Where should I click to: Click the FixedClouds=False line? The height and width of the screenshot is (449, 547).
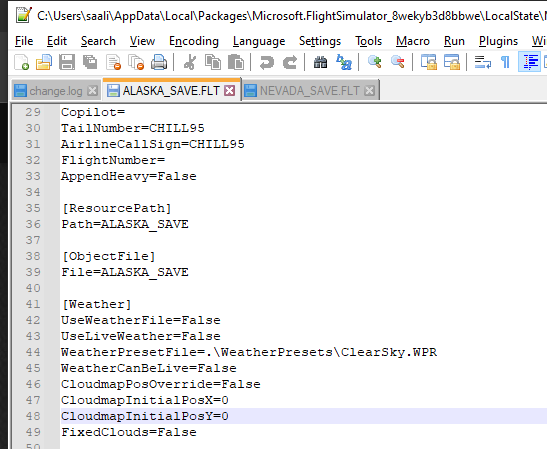coord(129,432)
